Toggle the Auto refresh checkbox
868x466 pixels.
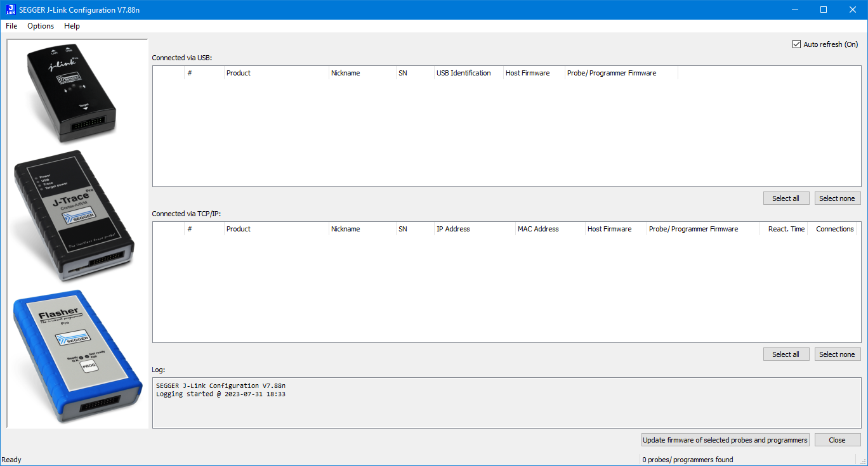tap(796, 44)
